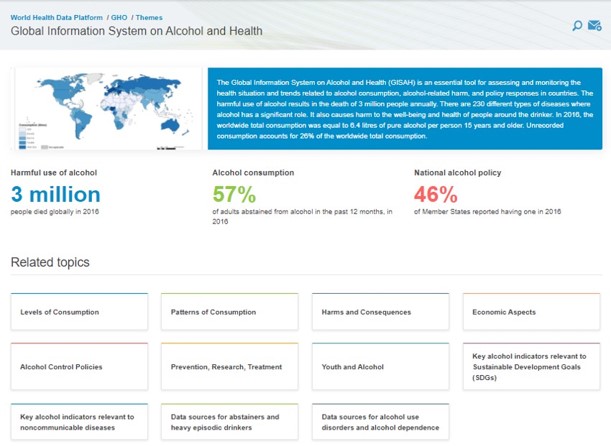Screen dimensions: 611x446
Task: Open Sustainable Development Goals indicators card
Action: click(530, 367)
